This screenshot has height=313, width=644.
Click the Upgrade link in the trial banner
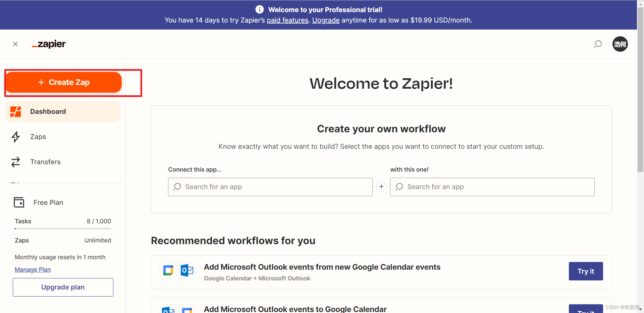(x=325, y=20)
